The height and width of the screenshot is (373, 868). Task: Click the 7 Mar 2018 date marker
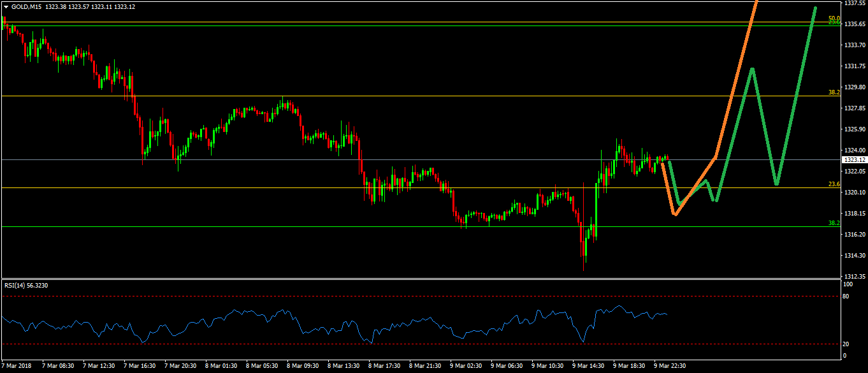[15, 366]
